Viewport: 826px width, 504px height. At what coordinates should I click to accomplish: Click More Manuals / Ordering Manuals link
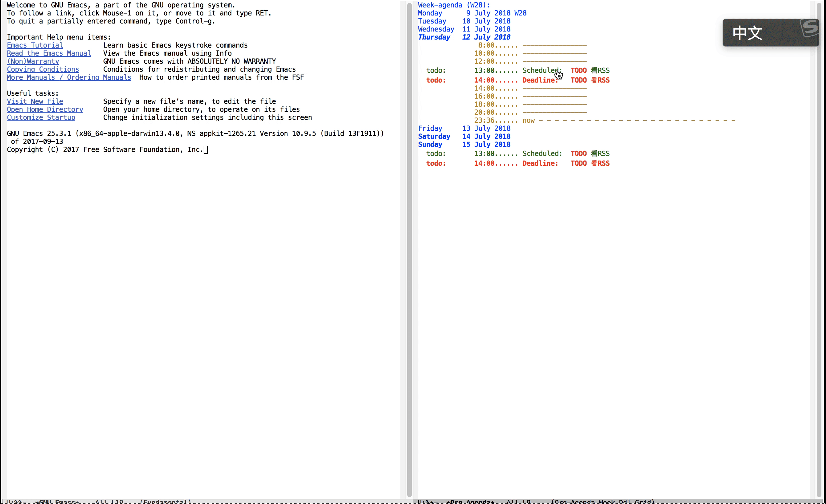[69, 77]
